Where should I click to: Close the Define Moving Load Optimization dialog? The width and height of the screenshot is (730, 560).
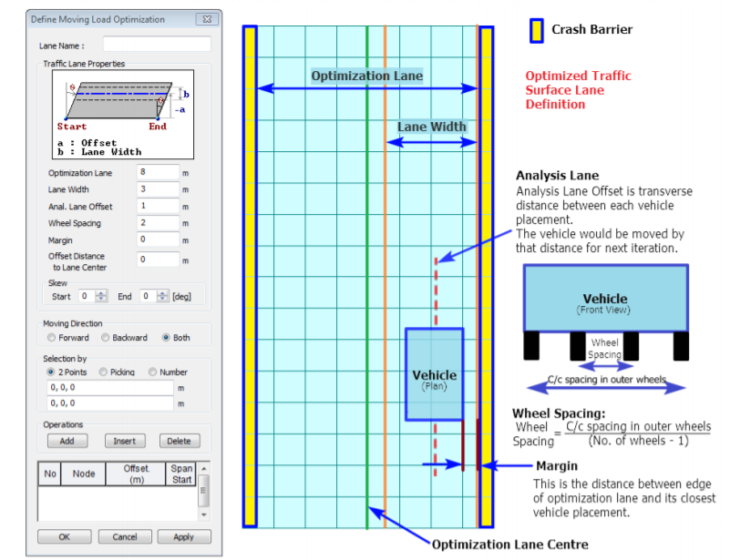pyautogui.click(x=207, y=18)
